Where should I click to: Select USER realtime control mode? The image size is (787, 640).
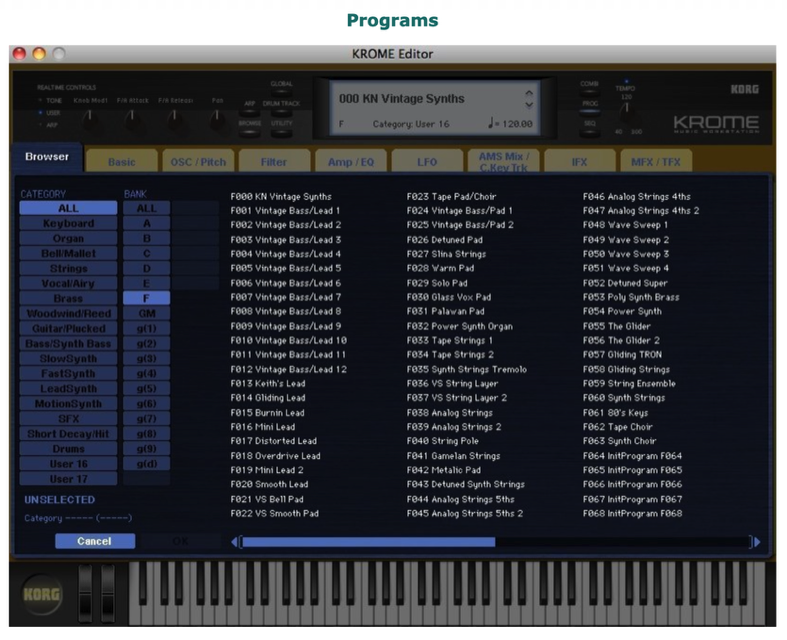tap(50, 113)
